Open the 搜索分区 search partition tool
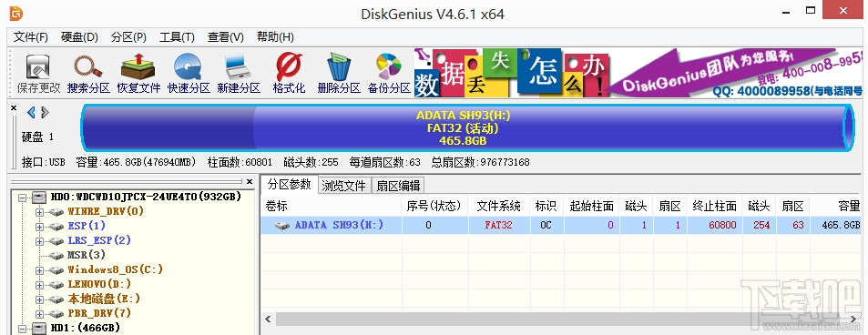 [88, 74]
